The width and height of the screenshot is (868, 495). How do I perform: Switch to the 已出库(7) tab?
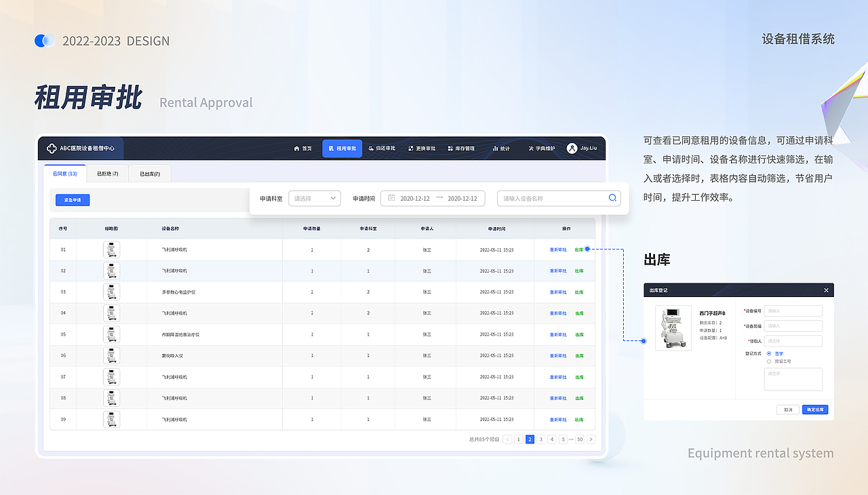pos(150,174)
